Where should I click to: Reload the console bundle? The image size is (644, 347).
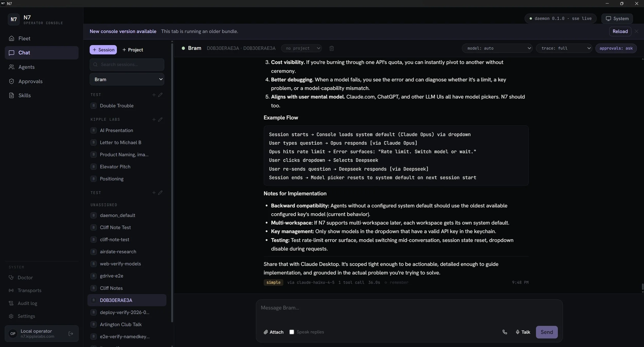pos(620,31)
